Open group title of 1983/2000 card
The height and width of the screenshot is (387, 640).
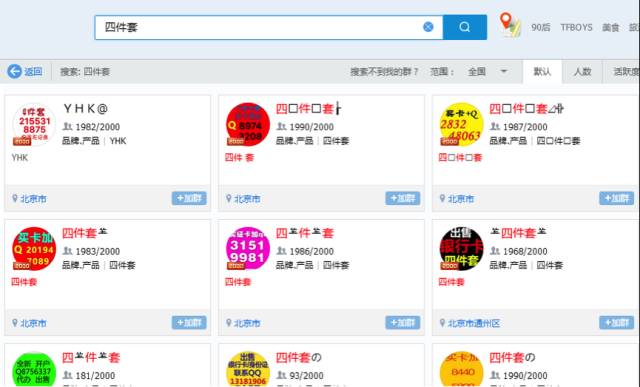(x=84, y=233)
